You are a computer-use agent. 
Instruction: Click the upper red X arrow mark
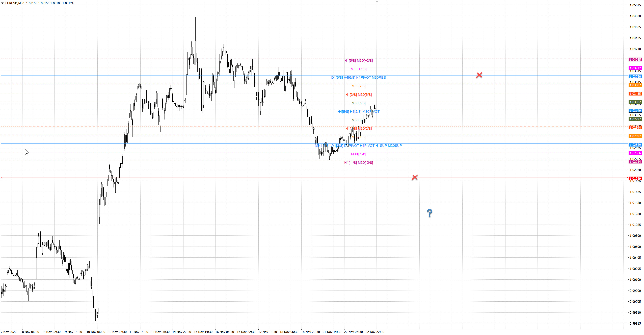point(479,75)
